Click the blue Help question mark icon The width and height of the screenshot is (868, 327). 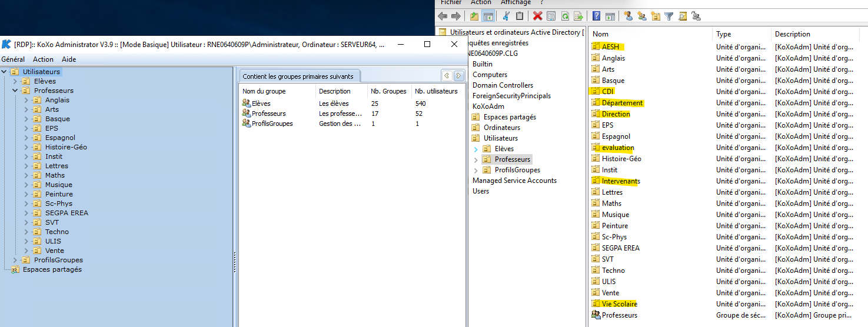tap(596, 16)
